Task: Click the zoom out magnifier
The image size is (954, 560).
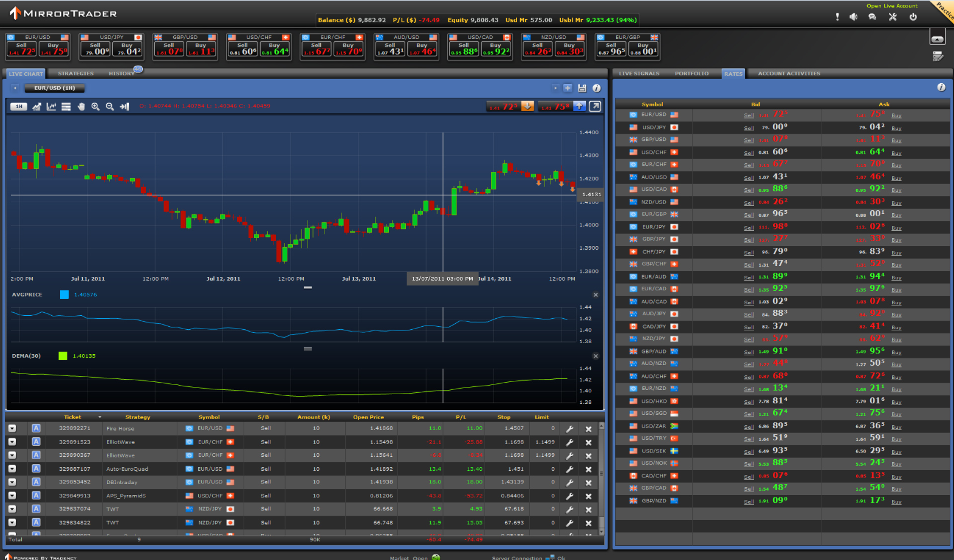Action: pos(110,106)
